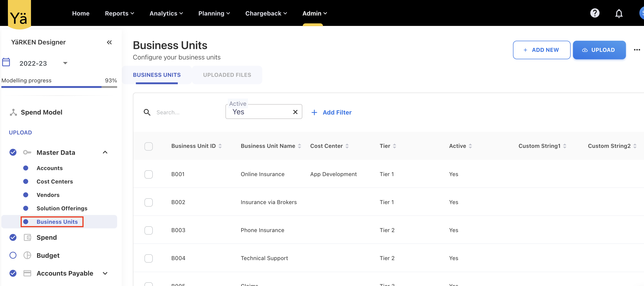Viewport: 644px width, 286px height.
Task: Open the notifications bell
Action: [x=619, y=13]
